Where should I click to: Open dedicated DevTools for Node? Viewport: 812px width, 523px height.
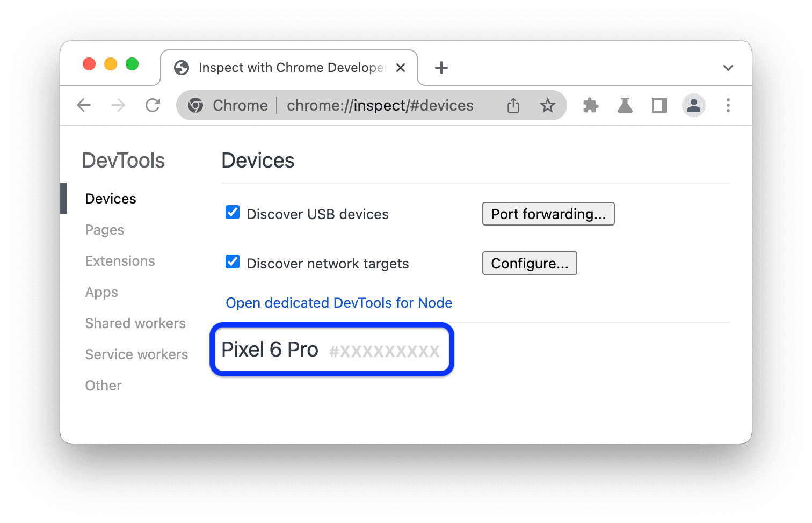pos(339,302)
